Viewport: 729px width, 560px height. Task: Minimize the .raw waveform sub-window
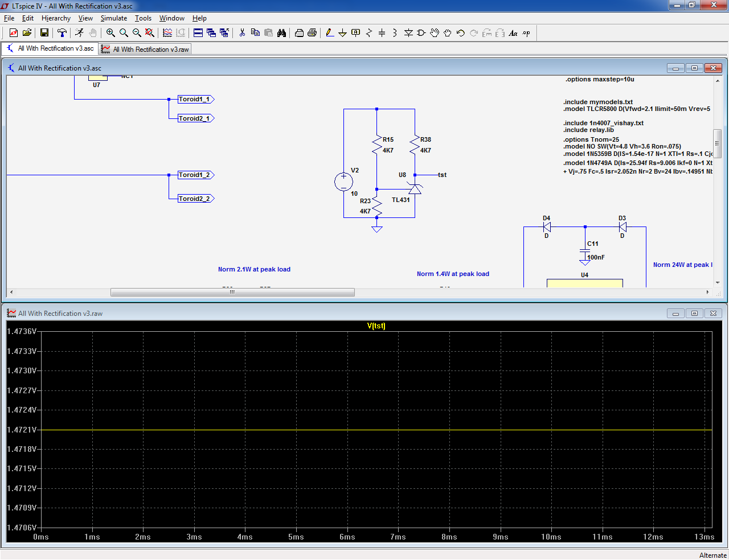pyautogui.click(x=675, y=314)
